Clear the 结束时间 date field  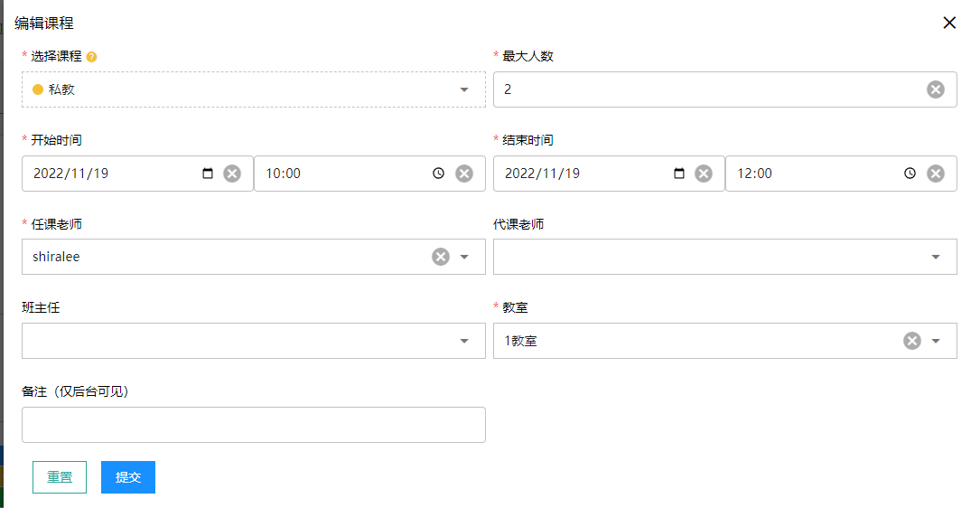pyautogui.click(x=704, y=174)
